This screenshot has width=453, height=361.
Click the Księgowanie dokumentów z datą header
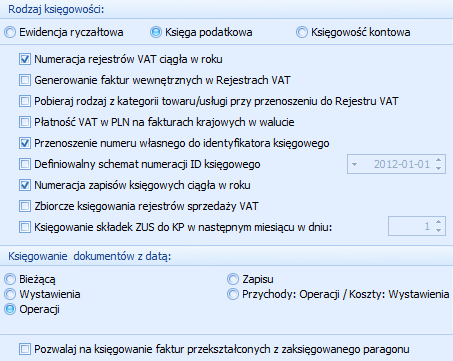coord(89,256)
